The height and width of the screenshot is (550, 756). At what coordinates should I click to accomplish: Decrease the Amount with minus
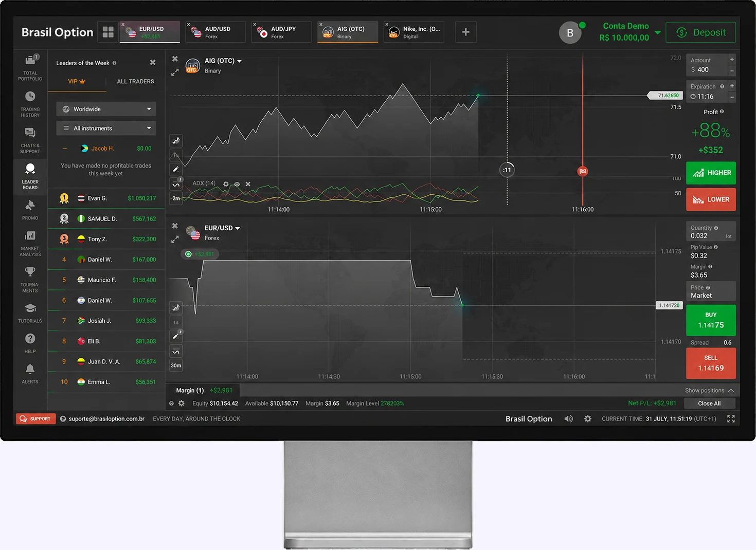click(x=732, y=70)
